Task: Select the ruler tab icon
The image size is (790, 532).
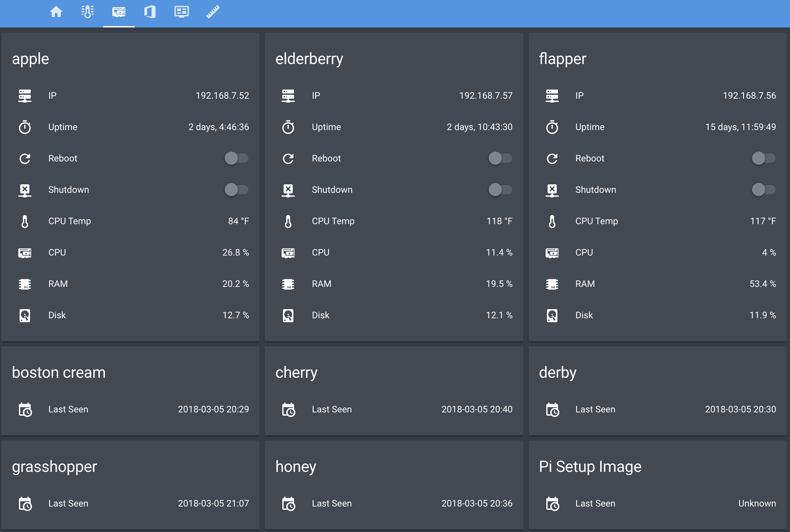Action: coord(213,12)
